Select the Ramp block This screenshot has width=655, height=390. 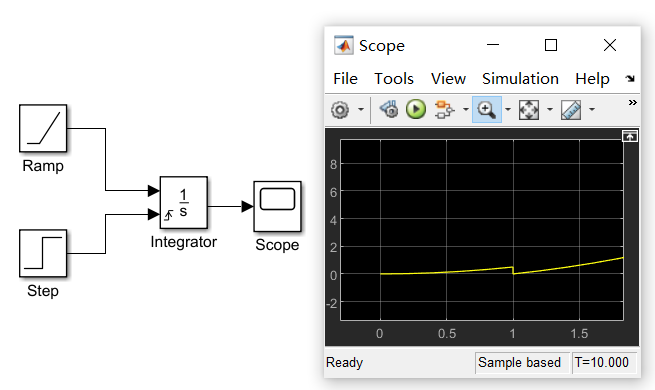coord(43,128)
